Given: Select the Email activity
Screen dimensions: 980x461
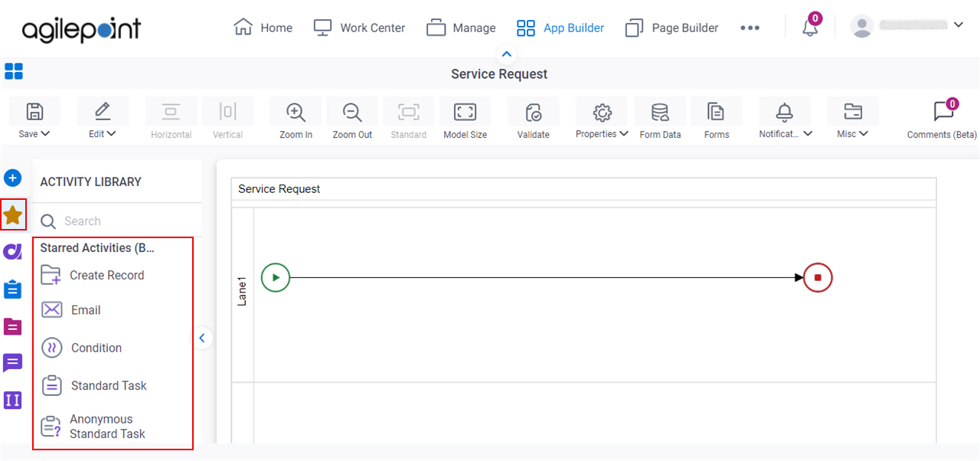Looking at the screenshot, I should (x=70, y=310).
